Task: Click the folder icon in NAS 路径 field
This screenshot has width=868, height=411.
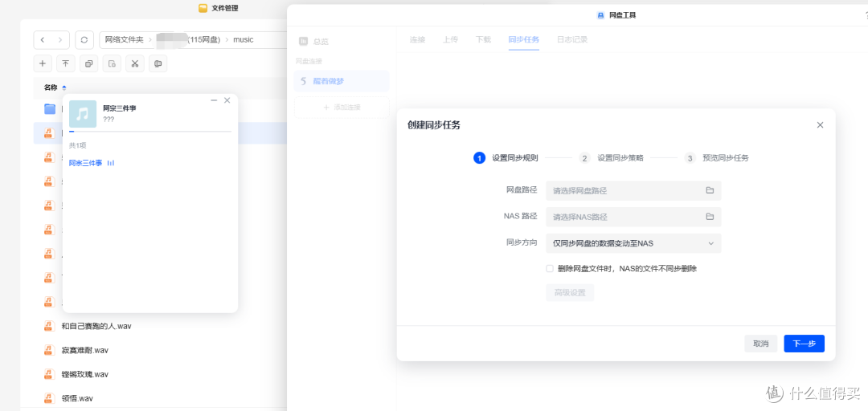Action: pos(710,217)
